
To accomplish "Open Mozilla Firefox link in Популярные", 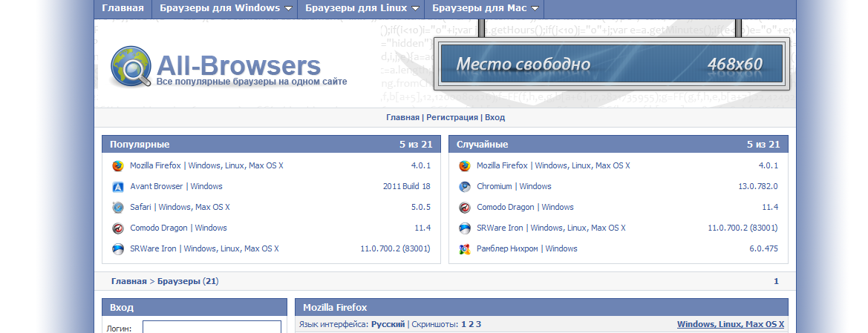I will pos(206,165).
